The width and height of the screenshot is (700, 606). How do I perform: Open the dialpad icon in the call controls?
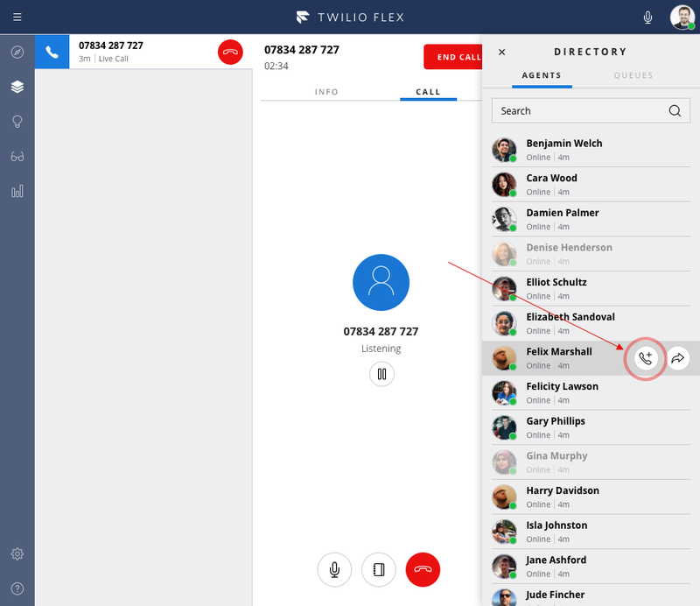378,569
